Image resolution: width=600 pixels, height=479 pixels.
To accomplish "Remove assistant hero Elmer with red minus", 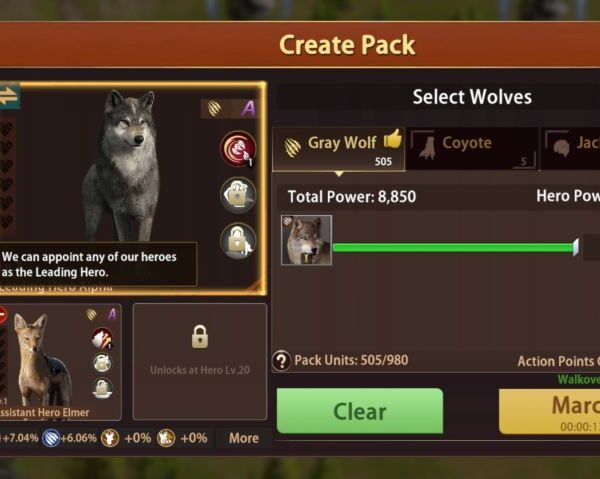I will [2, 316].
